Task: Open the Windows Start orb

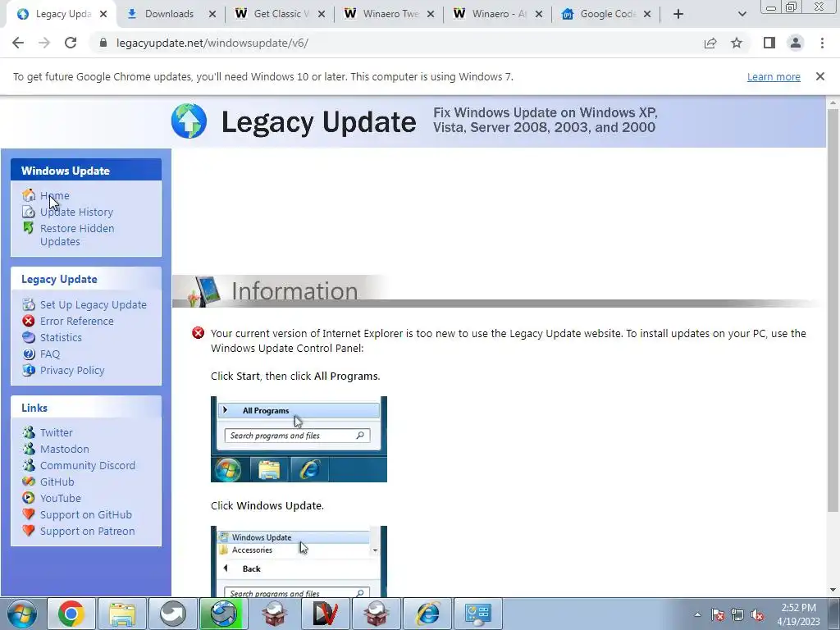Action: point(21,614)
